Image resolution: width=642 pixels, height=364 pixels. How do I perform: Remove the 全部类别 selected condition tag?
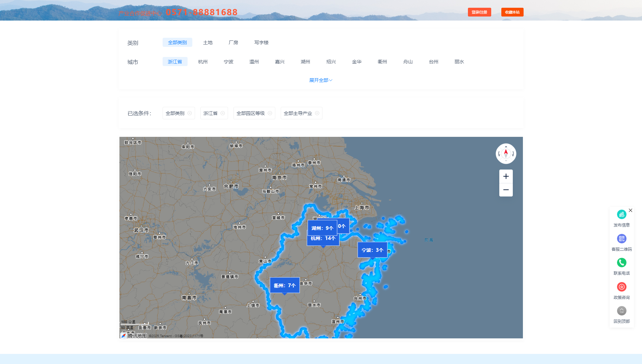[x=190, y=113]
